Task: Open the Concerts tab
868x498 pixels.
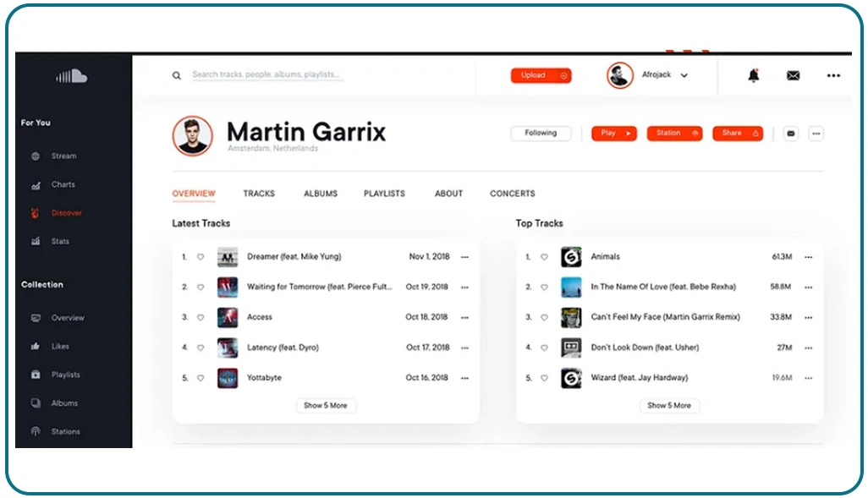Action: click(x=512, y=193)
